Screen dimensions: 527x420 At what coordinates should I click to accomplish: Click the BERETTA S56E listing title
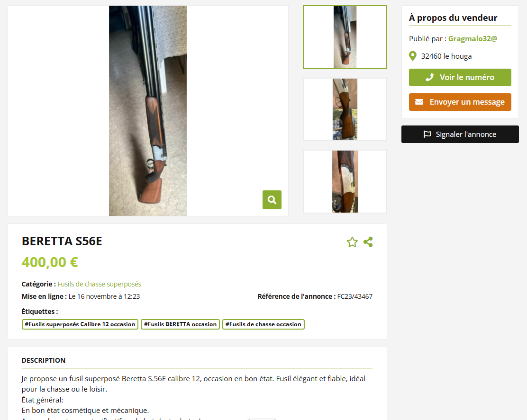(62, 241)
